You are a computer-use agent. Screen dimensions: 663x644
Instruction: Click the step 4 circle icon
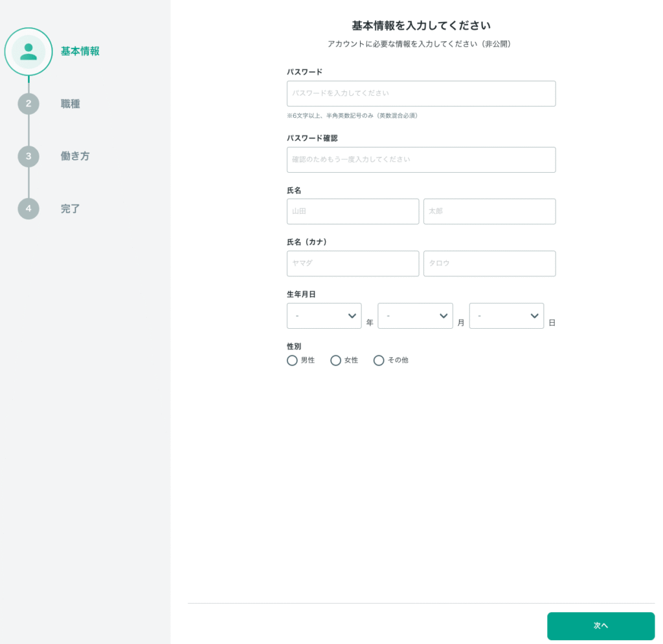tap(28, 208)
